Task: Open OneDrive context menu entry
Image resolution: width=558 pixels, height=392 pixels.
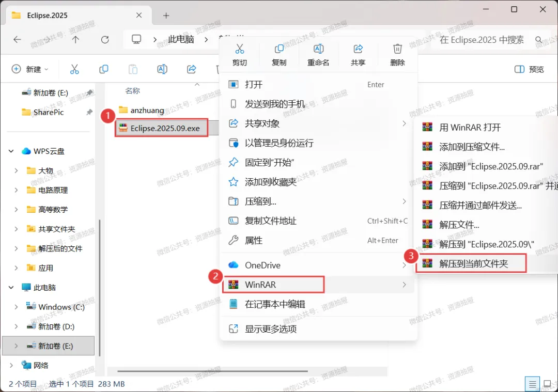Action: pyautogui.click(x=318, y=265)
